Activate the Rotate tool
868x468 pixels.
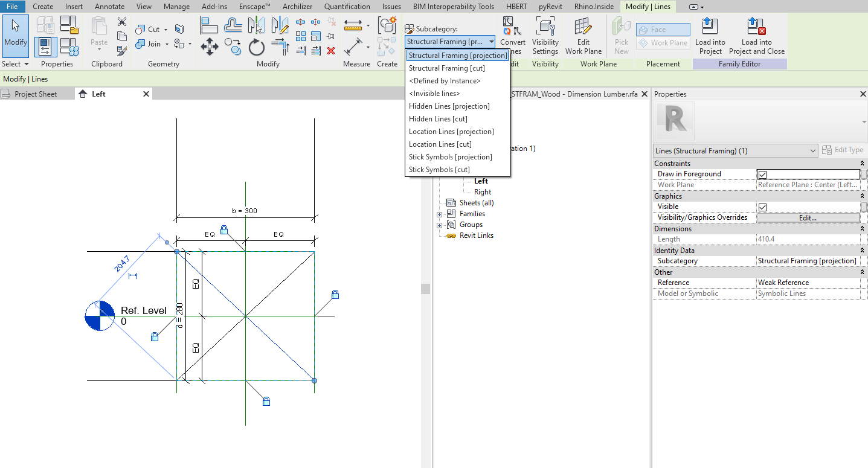pos(257,46)
